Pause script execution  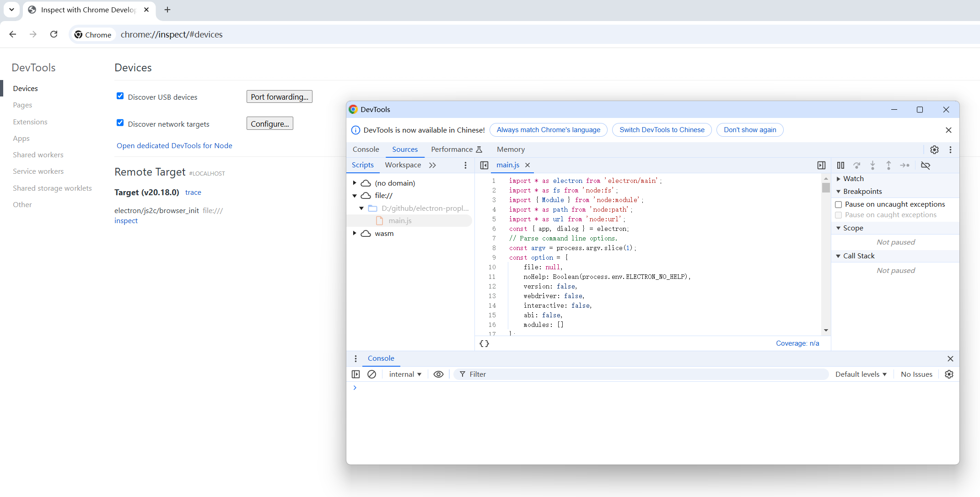tap(840, 165)
